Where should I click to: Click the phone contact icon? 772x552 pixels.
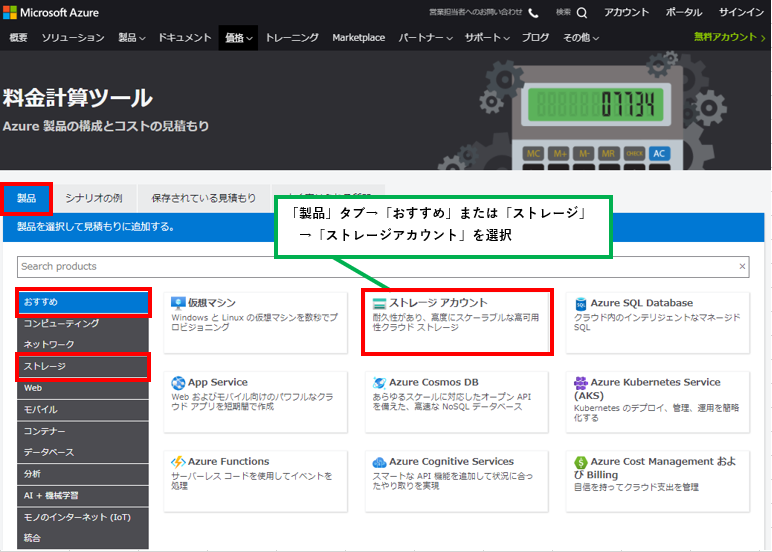(x=533, y=13)
